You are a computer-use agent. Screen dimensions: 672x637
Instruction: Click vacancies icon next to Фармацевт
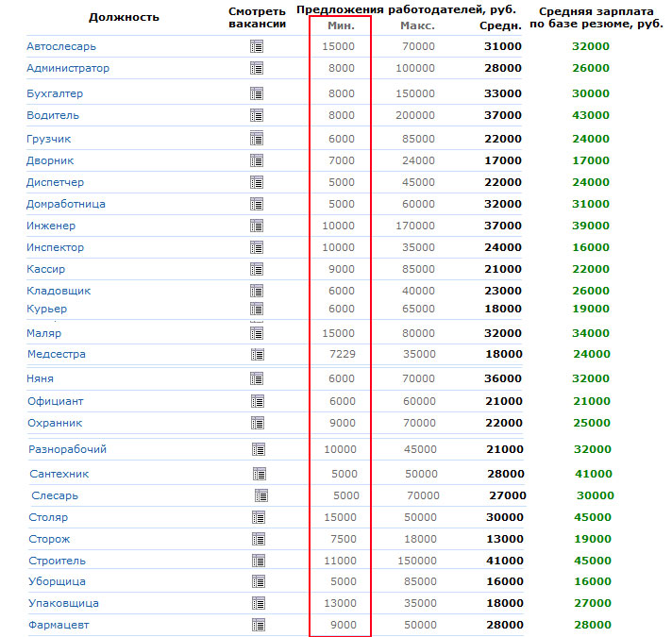258,625
